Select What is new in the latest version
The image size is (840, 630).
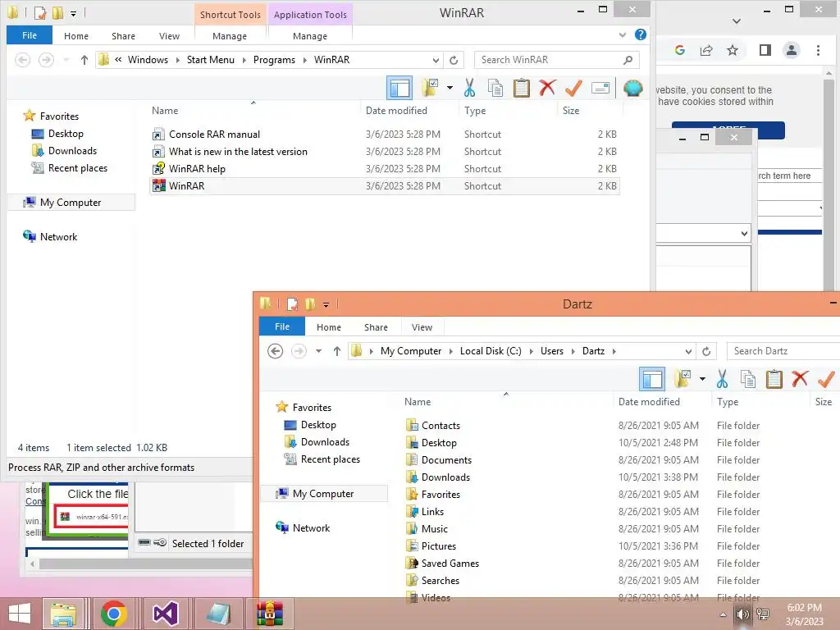point(238,152)
